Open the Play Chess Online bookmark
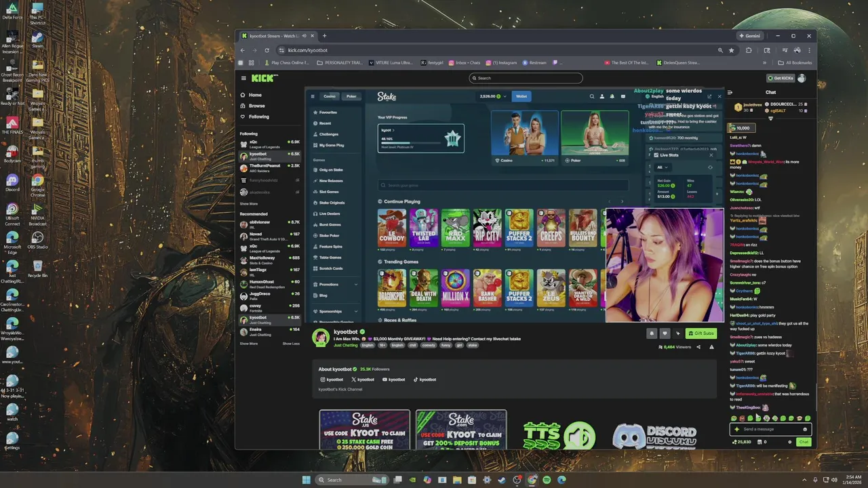The height and width of the screenshot is (488, 868). pos(288,62)
